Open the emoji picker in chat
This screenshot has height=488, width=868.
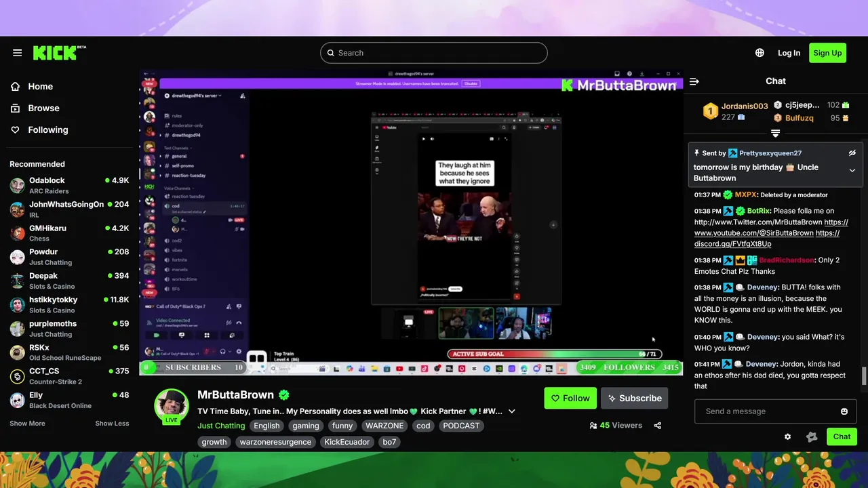pos(844,411)
